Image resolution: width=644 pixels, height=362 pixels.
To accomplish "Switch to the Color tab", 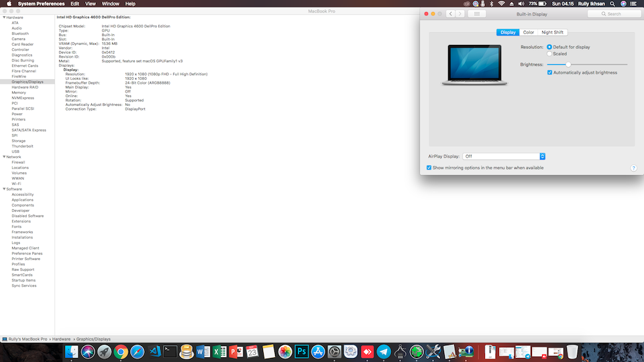I will [529, 32].
